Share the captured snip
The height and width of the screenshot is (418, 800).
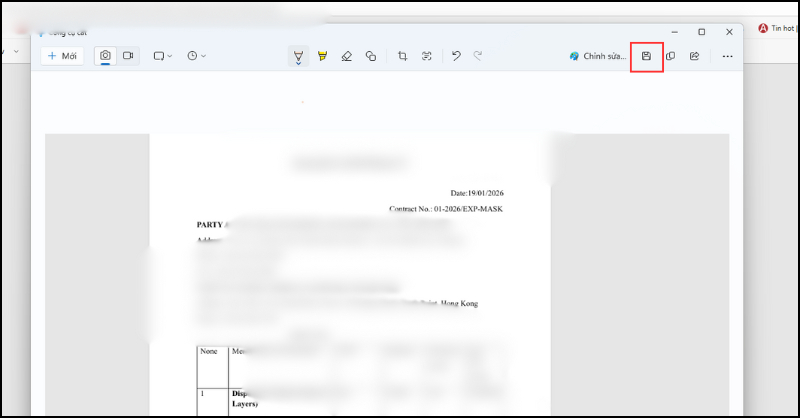click(694, 56)
